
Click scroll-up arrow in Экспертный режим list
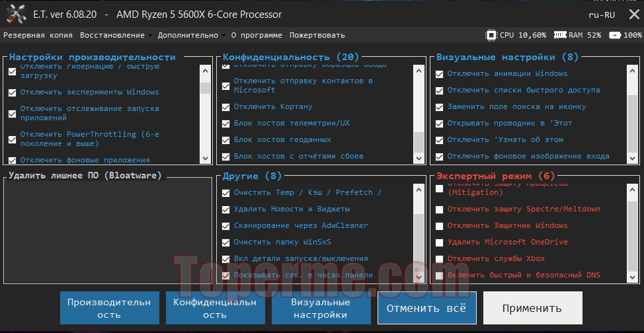click(632, 189)
